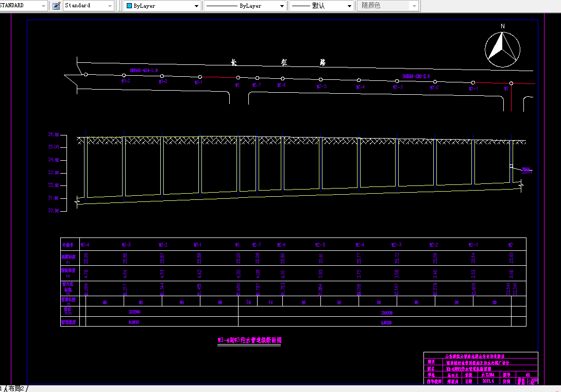This screenshot has height=392, width=561.
Task: Select the underlined profile drawing title
Action: click(x=249, y=340)
